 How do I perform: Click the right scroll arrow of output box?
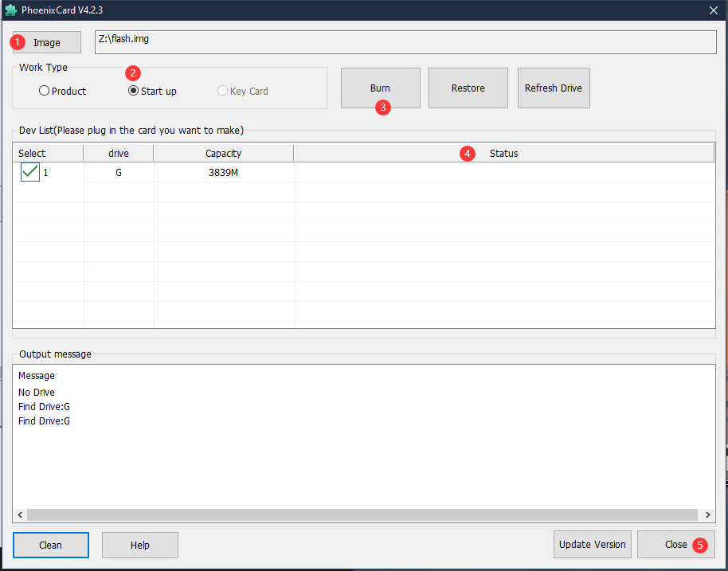(x=707, y=514)
